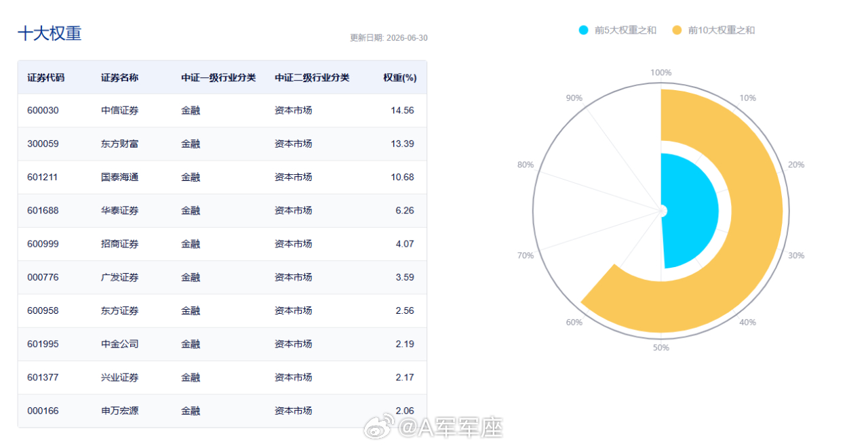Click the 100% axis label on chart
The image size is (868, 448).
661,73
